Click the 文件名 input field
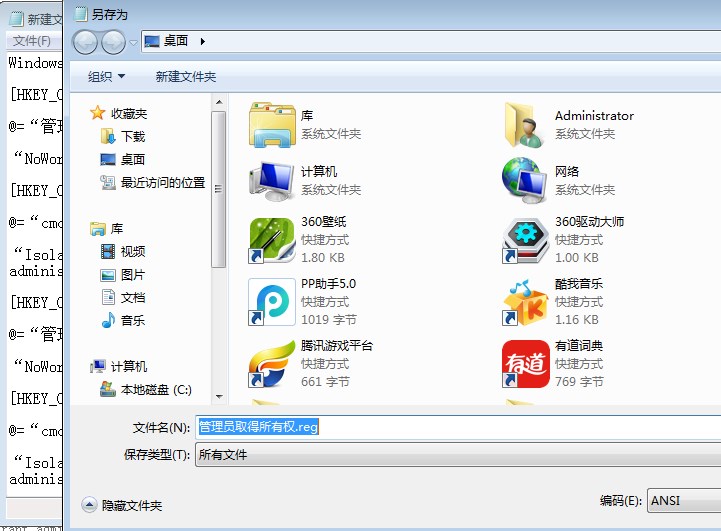Screen dimensions: 721x531 click(458, 427)
